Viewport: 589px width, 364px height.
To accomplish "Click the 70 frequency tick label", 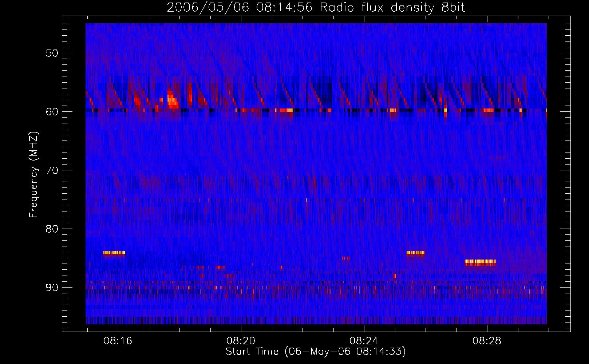I will [52, 170].
